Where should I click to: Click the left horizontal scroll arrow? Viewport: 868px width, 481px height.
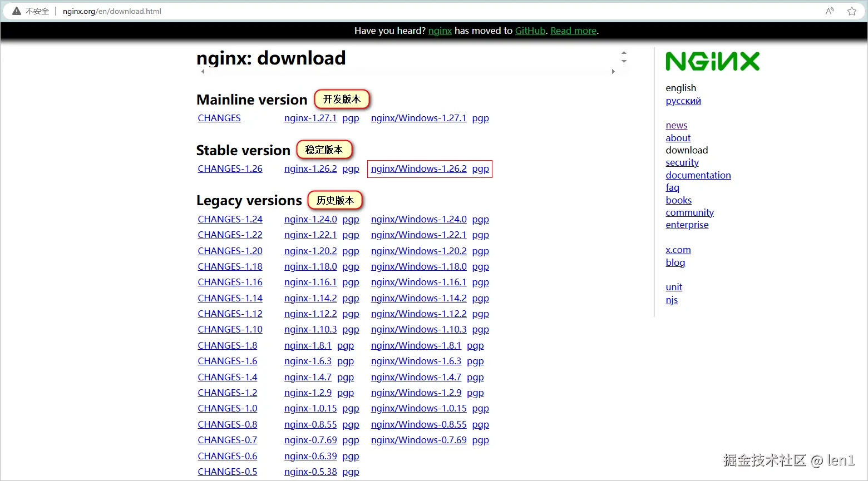click(x=203, y=72)
